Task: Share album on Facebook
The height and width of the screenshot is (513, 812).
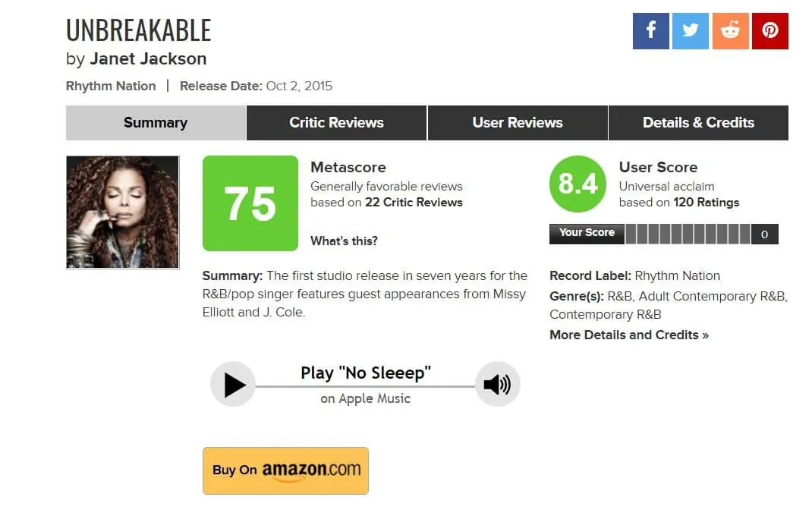Action: tap(651, 31)
